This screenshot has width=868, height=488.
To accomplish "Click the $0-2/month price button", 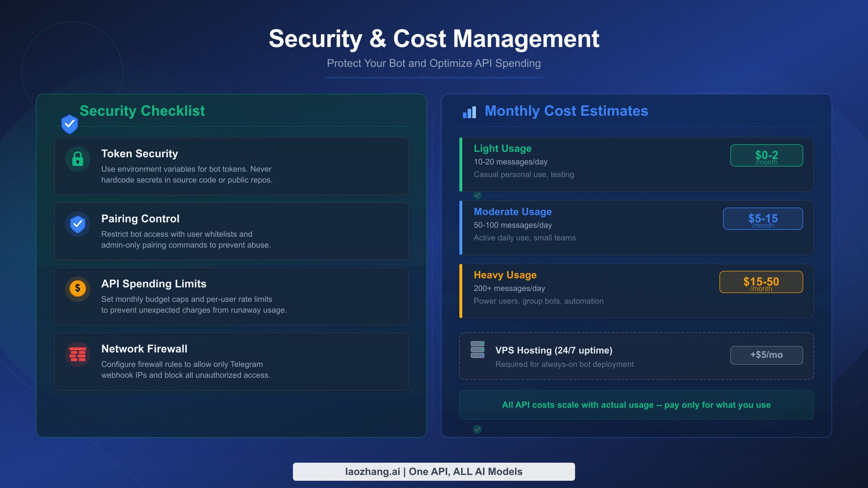I will click(767, 155).
